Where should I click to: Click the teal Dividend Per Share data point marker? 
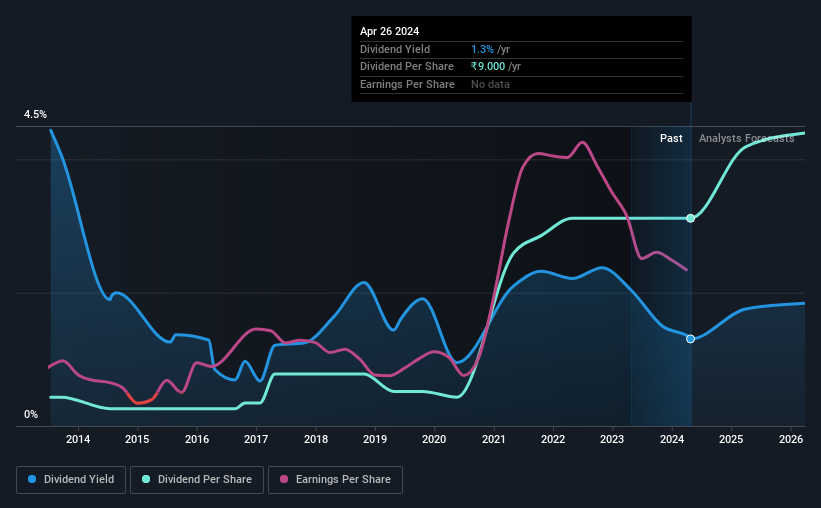click(691, 218)
